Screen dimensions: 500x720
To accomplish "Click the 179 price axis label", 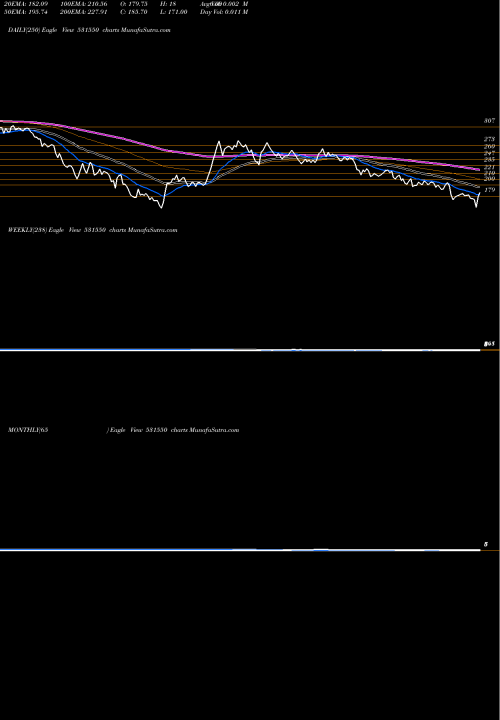I will click(489, 190).
